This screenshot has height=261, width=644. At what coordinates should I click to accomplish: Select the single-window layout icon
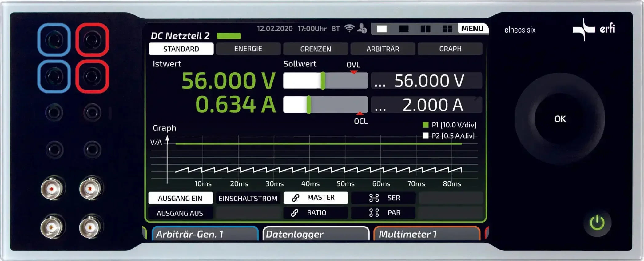(x=382, y=29)
